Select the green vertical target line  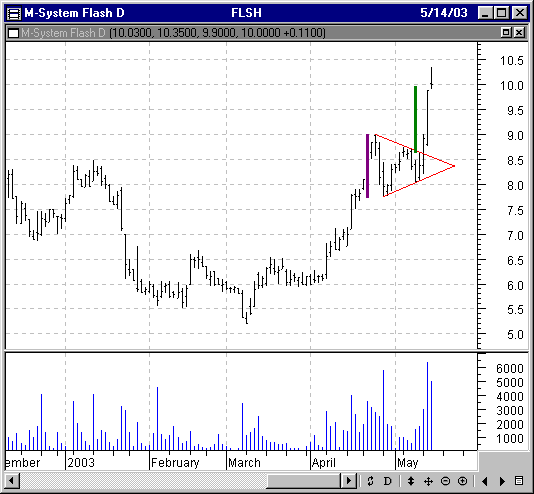click(x=415, y=119)
